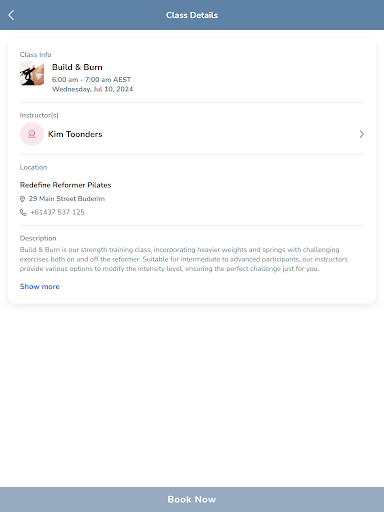Select the Class Details header title

pyautogui.click(x=192, y=15)
